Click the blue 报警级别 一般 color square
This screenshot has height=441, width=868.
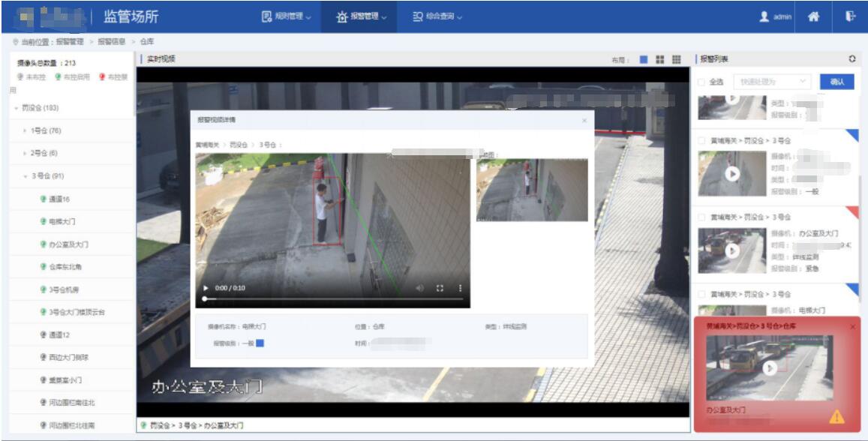pyautogui.click(x=260, y=343)
